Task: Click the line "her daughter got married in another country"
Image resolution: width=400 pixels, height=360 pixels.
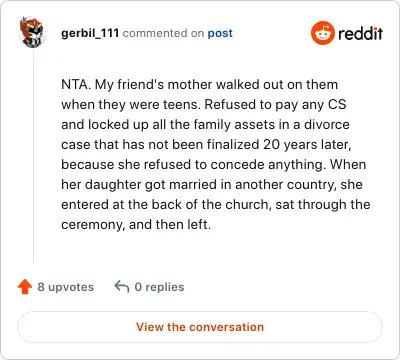Action: 212,185
